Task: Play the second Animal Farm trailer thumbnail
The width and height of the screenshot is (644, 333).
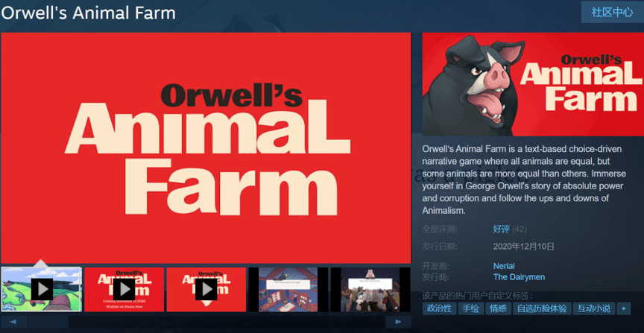Action: tap(124, 290)
